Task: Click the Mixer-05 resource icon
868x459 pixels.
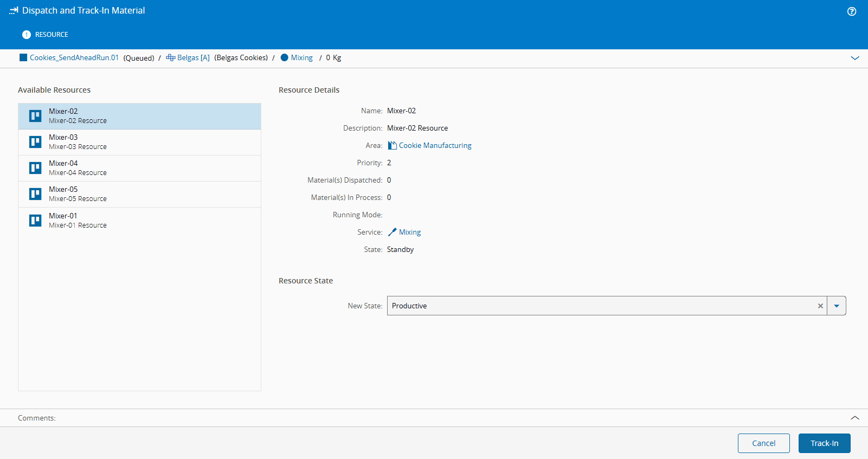Action: [x=35, y=194]
